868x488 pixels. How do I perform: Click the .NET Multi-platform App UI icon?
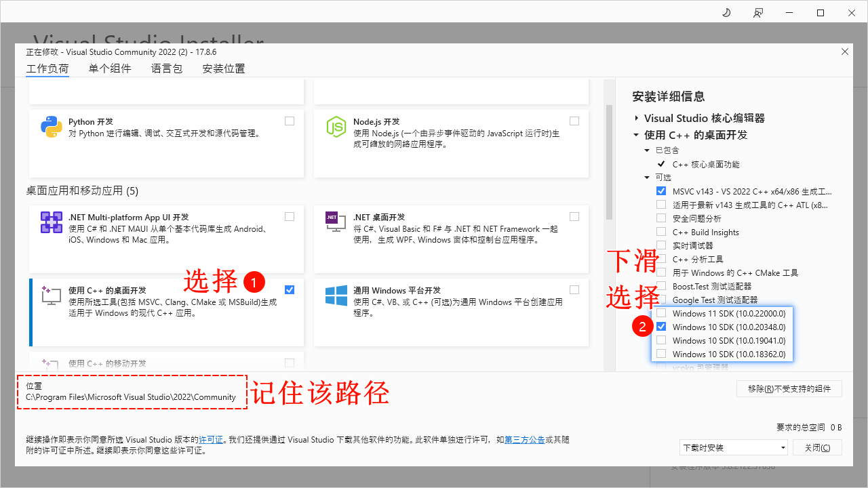coord(51,223)
